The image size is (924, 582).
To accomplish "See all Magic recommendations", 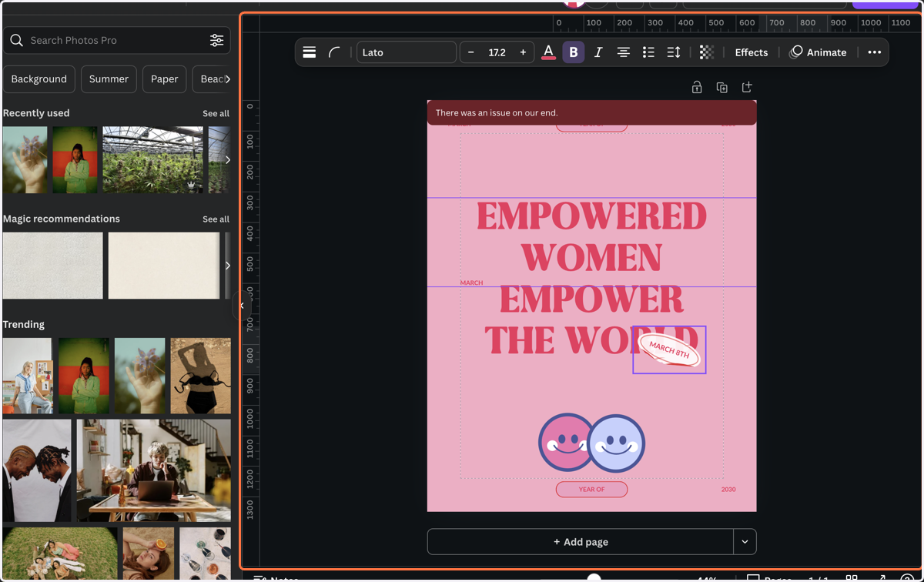I will 216,219.
